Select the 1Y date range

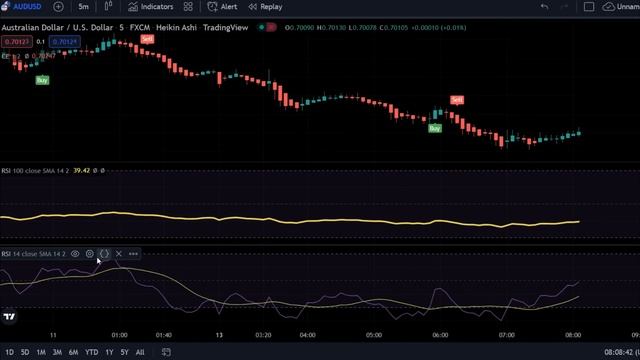109,352
